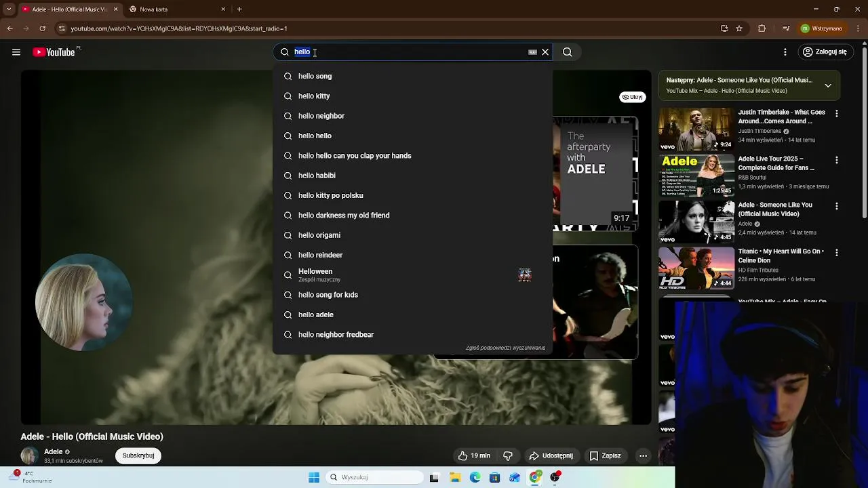Close the Adele - Hello tab
Image resolution: width=868 pixels, height=488 pixels.
point(115,9)
